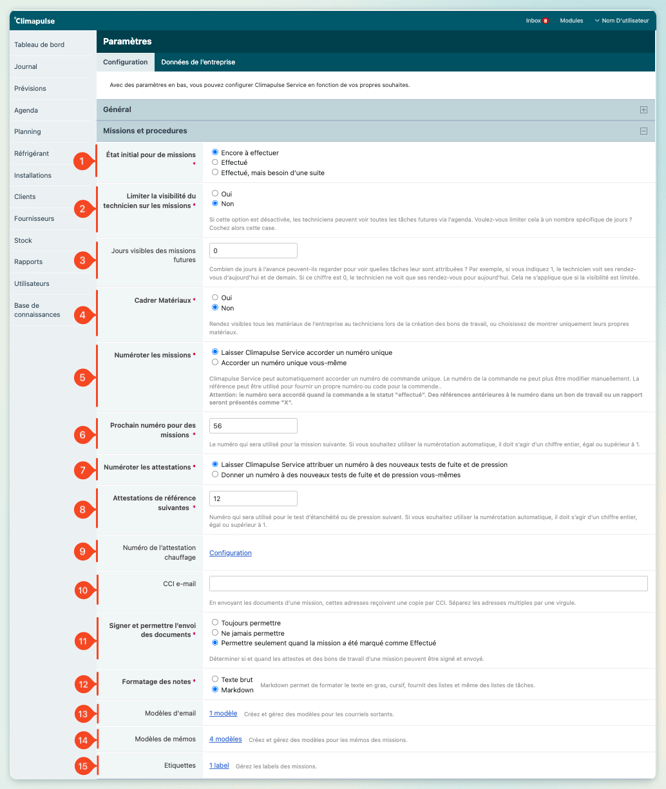This screenshot has height=789, width=666.
Task: Click the red number 12 marker
Action: point(82,684)
